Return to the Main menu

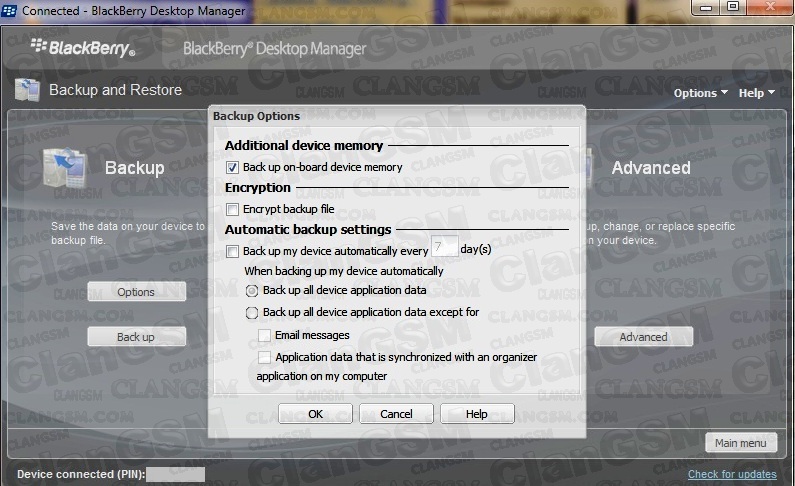click(x=741, y=443)
